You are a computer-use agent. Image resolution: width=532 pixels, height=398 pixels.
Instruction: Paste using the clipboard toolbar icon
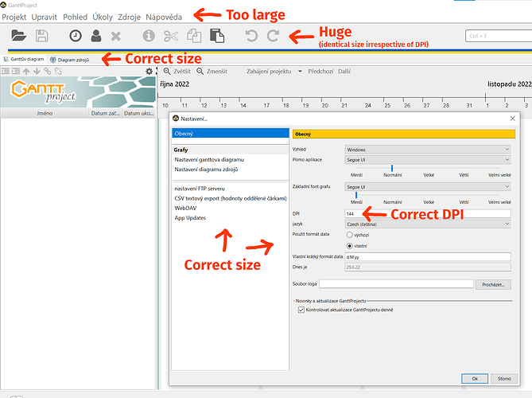(x=217, y=36)
